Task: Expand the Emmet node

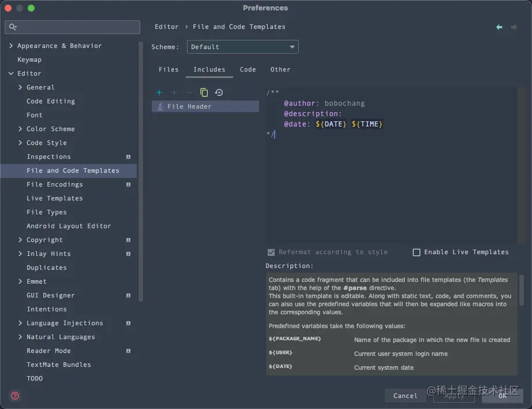Action: point(20,281)
